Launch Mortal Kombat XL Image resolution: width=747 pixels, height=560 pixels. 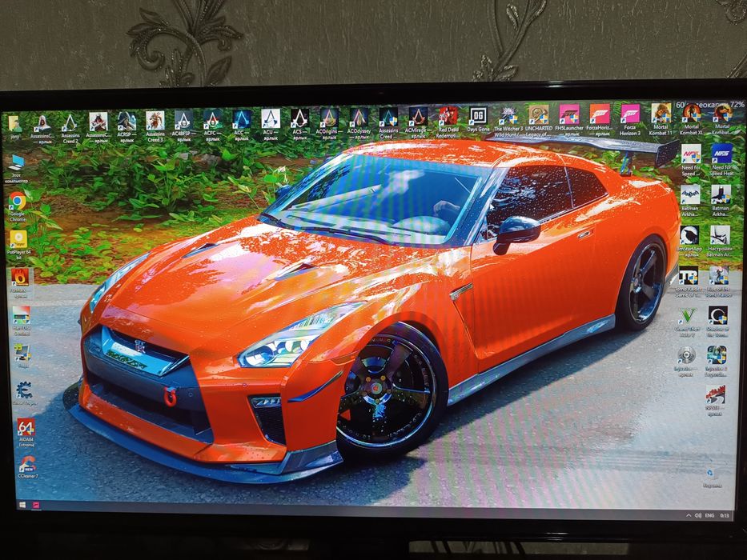point(691,119)
